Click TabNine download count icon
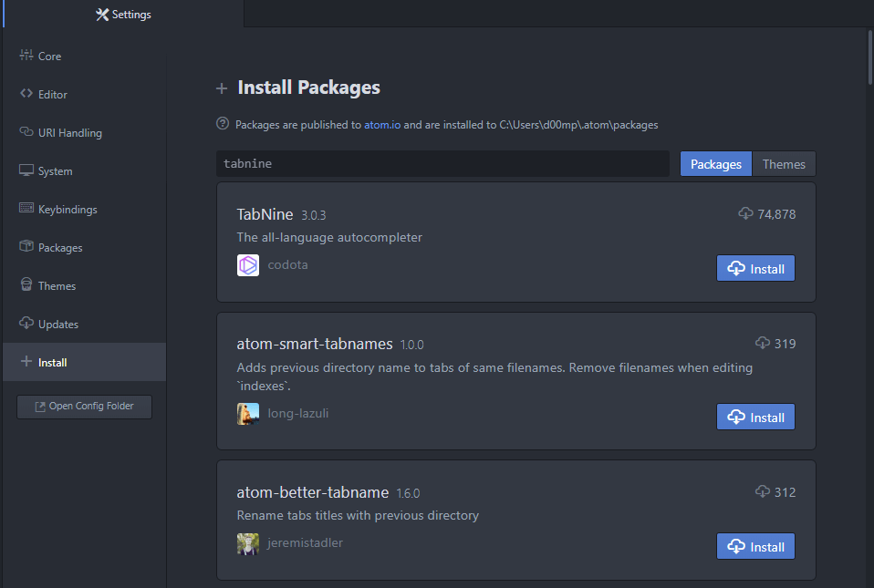The width and height of the screenshot is (874, 588). (x=745, y=214)
